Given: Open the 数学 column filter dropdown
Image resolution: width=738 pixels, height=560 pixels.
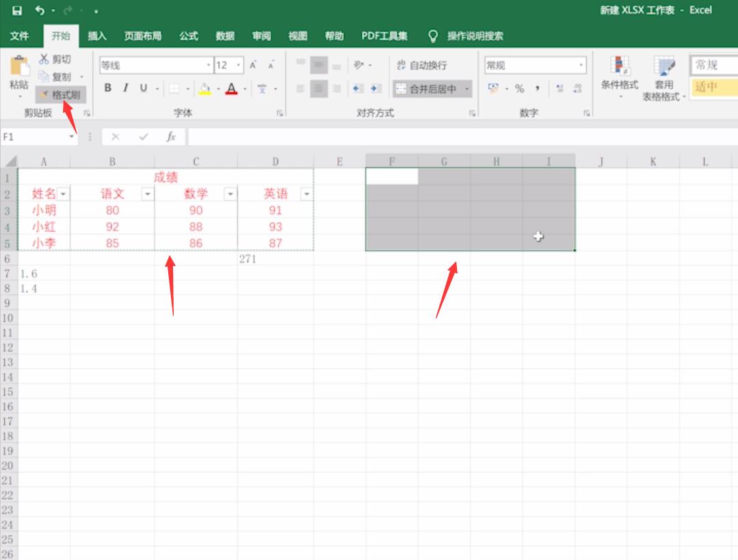Looking at the screenshot, I should [230, 194].
